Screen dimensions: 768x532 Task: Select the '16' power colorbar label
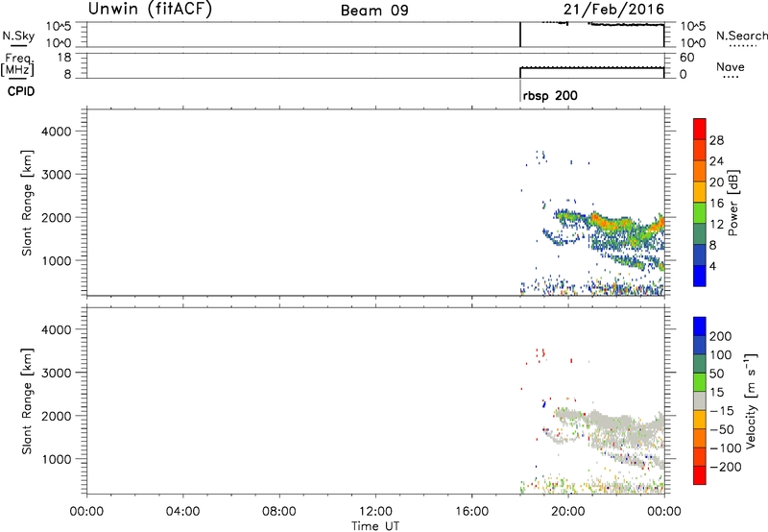tap(716, 204)
